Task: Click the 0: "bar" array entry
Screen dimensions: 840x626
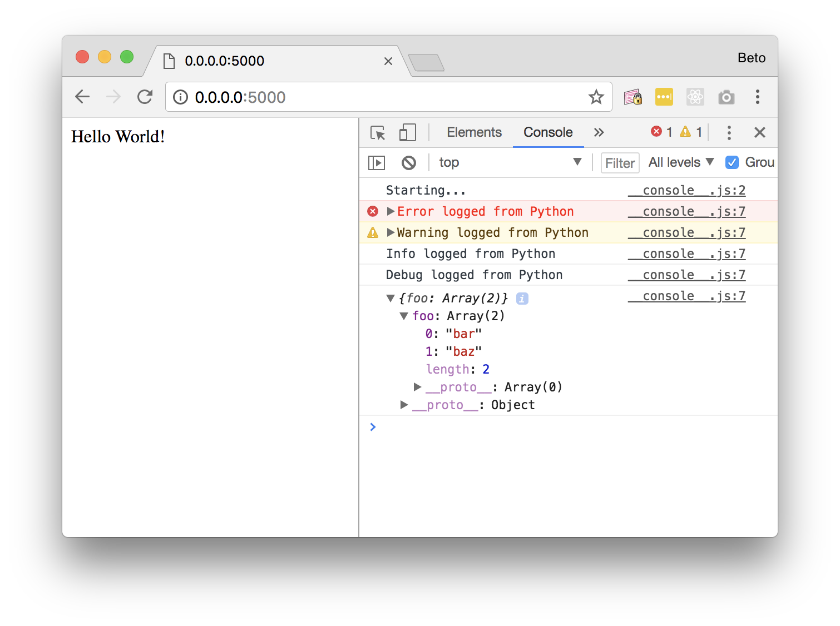Action: 453,334
